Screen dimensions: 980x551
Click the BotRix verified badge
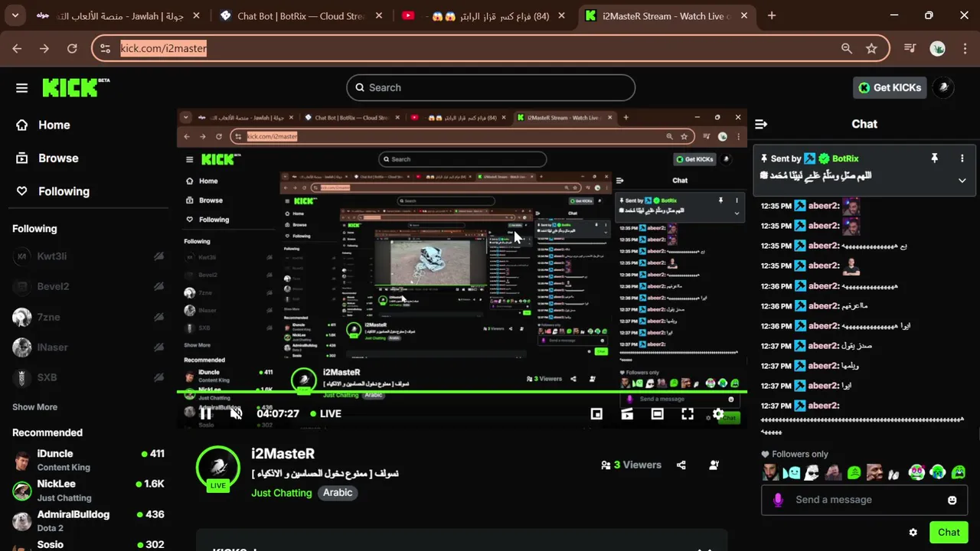coord(824,158)
